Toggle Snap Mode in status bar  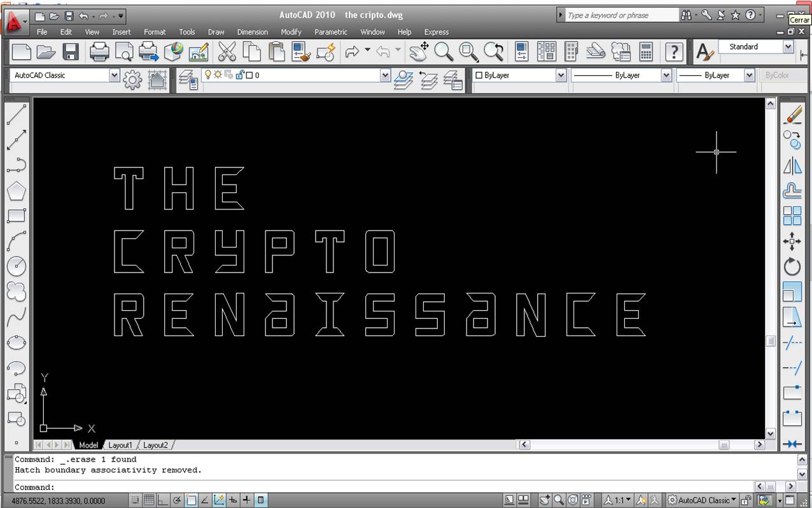pyautogui.click(x=136, y=500)
